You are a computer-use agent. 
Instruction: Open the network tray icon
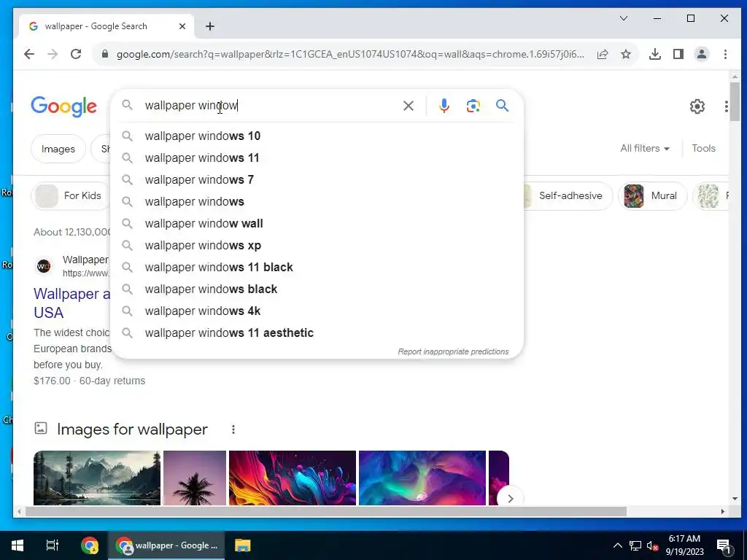635,545
